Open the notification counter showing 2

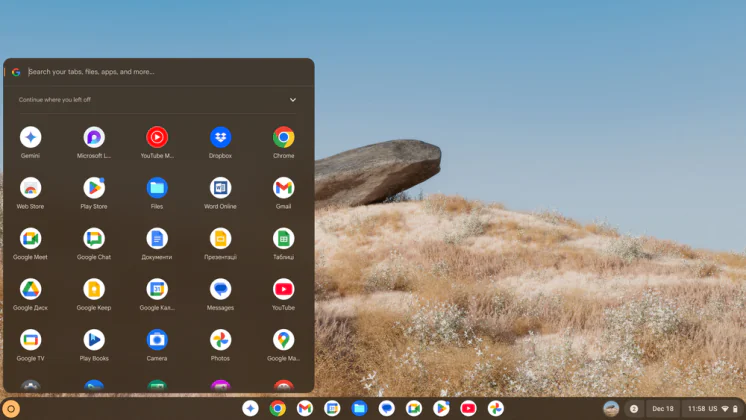point(634,409)
